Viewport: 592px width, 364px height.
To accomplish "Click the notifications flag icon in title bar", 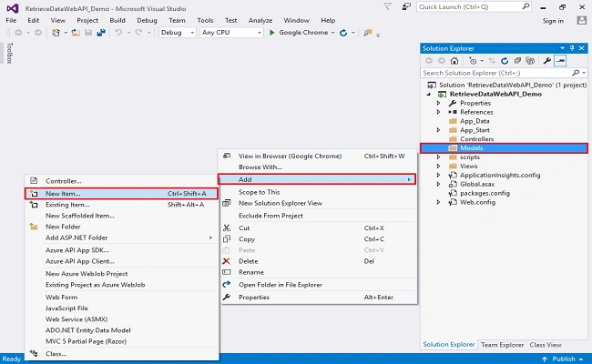I will (387, 6).
